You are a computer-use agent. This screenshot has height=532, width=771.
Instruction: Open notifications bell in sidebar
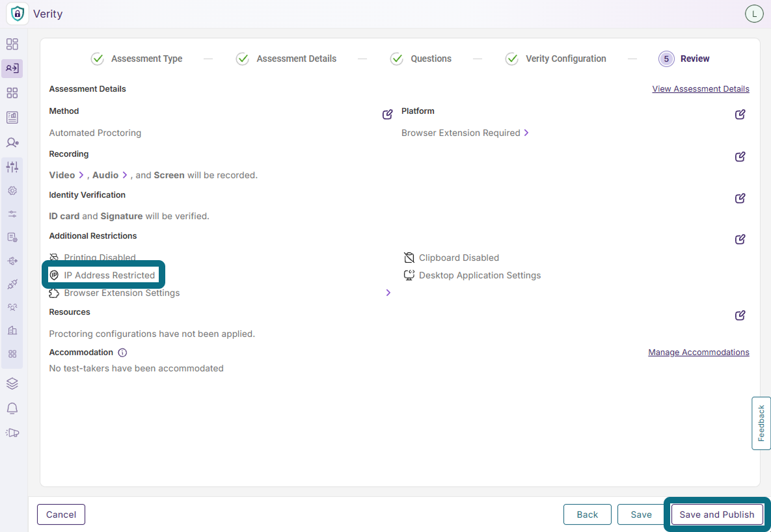pos(12,408)
